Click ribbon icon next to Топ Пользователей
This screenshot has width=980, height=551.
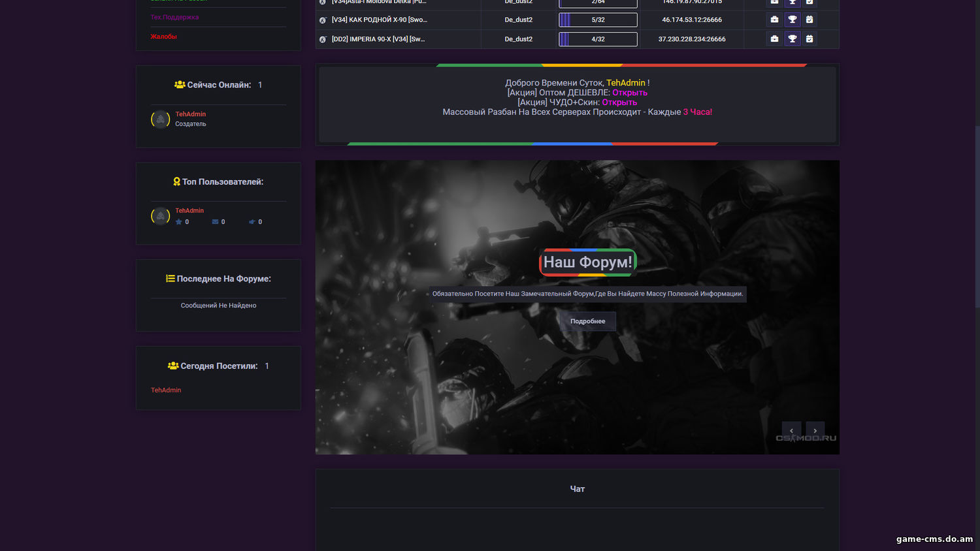click(176, 181)
